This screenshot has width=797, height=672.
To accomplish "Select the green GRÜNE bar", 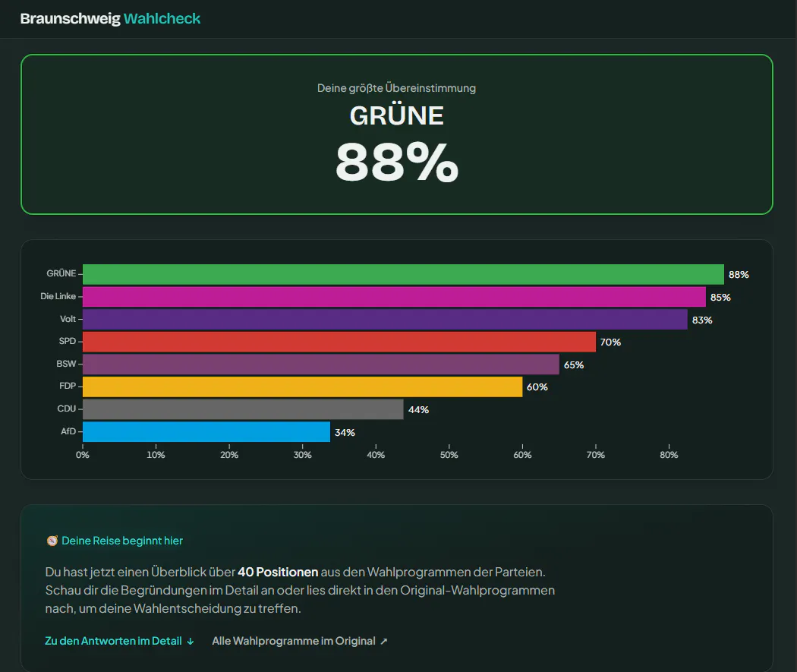I will coord(403,274).
